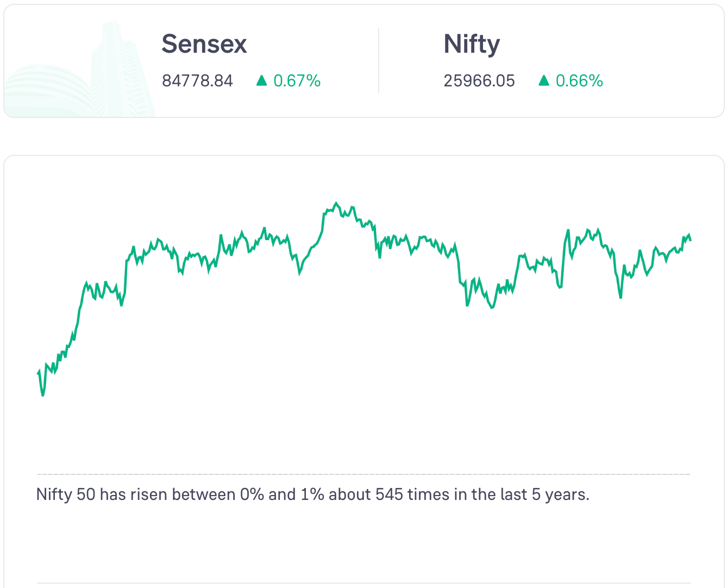Click the lowest dip at the chart's start
This screenshot has width=727, height=588.
(x=43, y=395)
